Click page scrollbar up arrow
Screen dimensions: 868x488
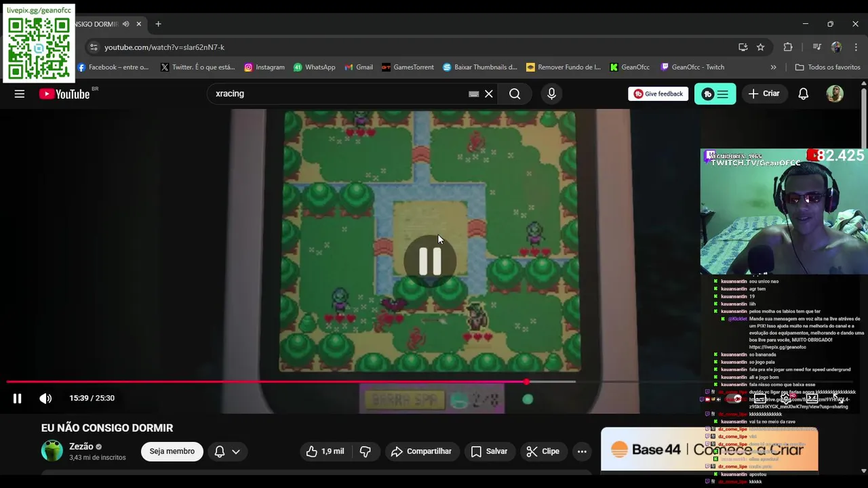(863, 83)
